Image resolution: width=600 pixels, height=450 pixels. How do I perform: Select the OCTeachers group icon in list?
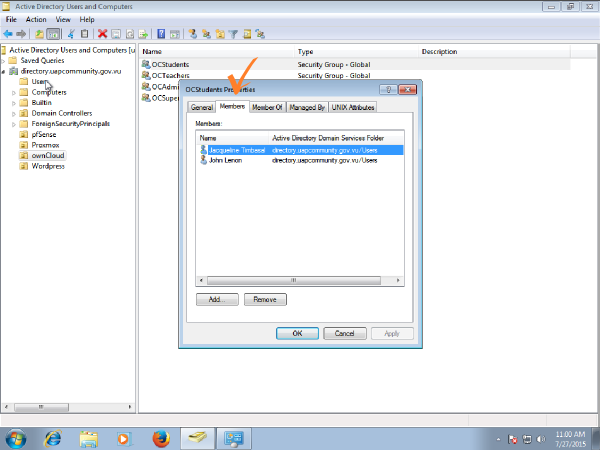[146, 75]
